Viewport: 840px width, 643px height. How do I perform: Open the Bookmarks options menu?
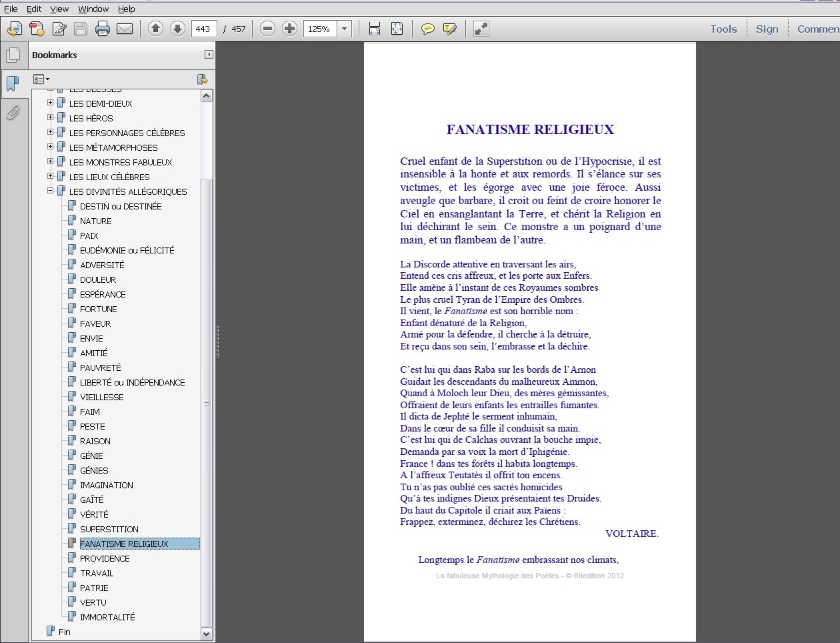(x=41, y=79)
